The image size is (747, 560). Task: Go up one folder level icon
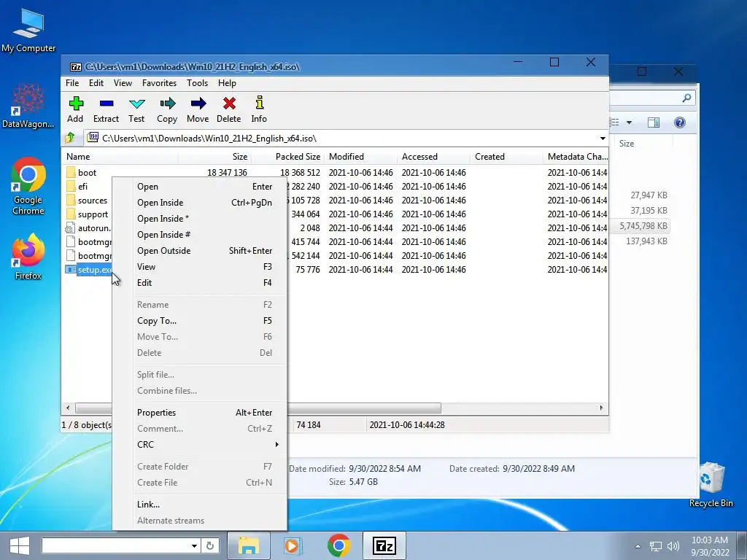pos(70,138)
